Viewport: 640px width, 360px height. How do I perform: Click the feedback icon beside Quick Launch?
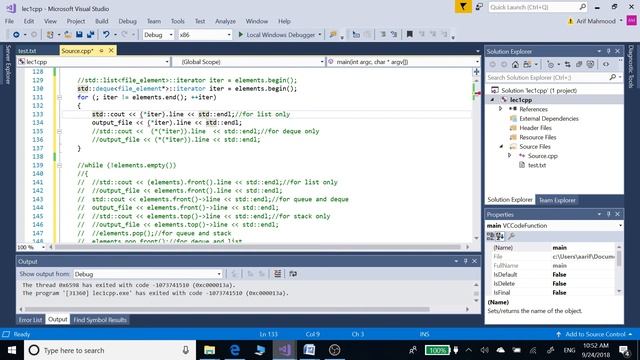click(479, 7)
